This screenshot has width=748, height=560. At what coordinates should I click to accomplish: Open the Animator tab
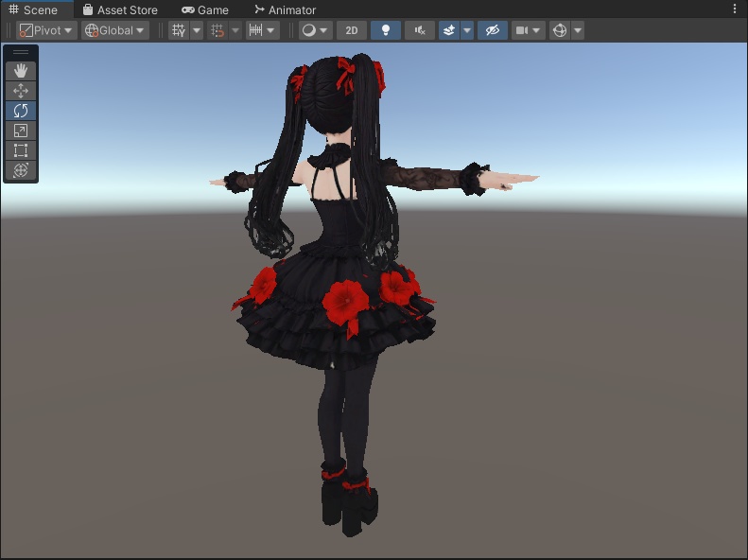(x=286, y=9)
